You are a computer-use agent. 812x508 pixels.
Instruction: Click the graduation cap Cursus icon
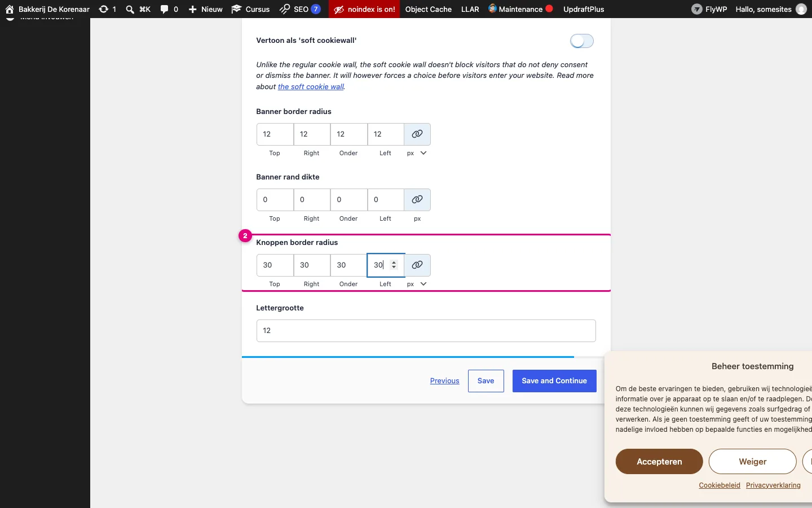[x=236, y=9]
